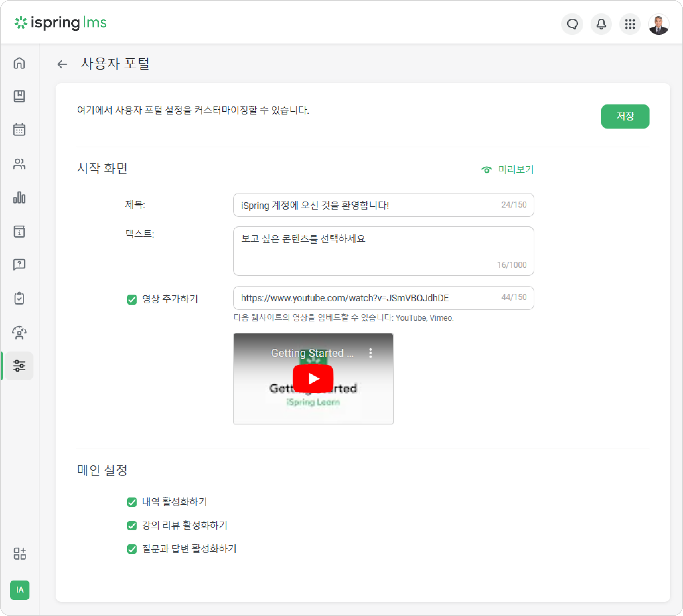Click the green 저장 button

click(x=625, y=117)
